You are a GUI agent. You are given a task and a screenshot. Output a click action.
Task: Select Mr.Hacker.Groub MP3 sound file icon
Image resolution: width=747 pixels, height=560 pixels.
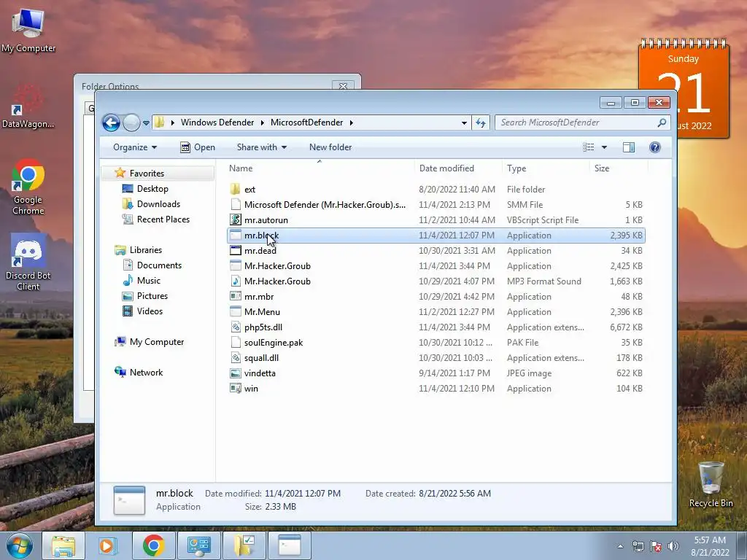pos(236,281)
